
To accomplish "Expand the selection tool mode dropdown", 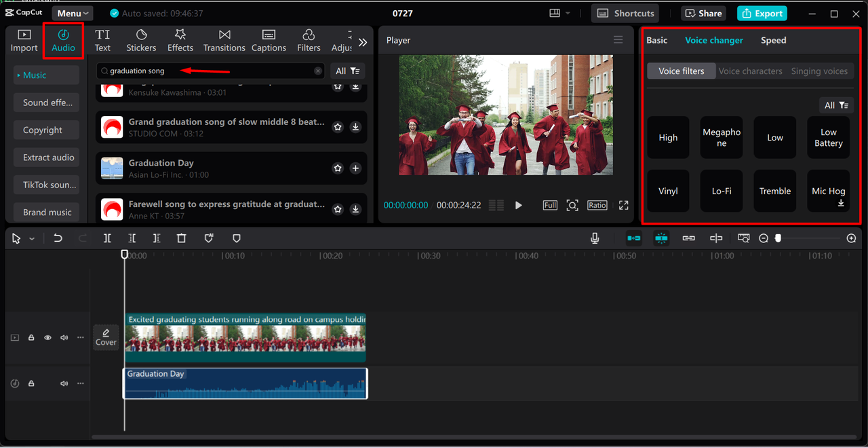I will click(32, 239).
